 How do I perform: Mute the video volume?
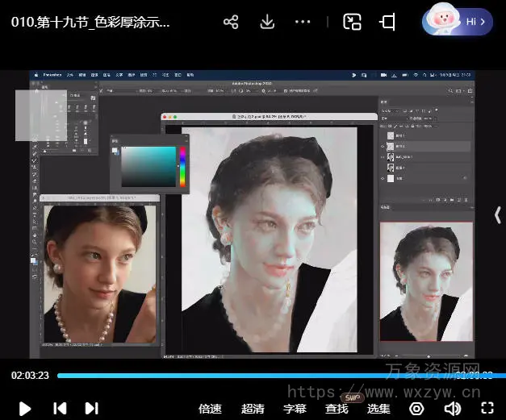(x=453, y=409)
